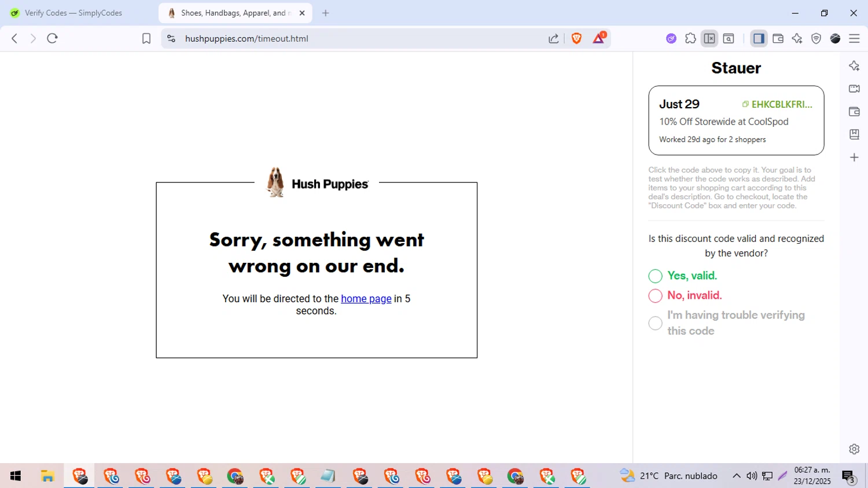Bookmark this page with the bookmark icon
Screen dimensions: 868x488
point(146,38)
